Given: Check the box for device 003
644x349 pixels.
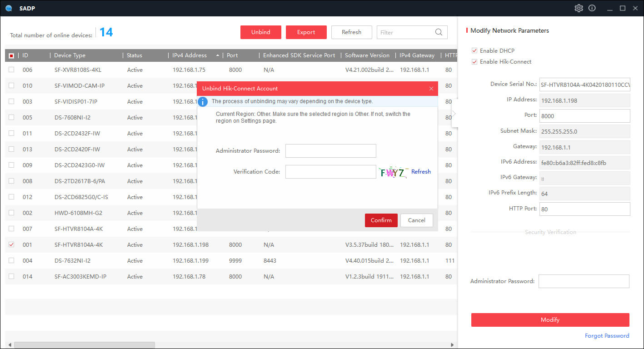Looking at the screenshot, I should click(x=11, y=102).
